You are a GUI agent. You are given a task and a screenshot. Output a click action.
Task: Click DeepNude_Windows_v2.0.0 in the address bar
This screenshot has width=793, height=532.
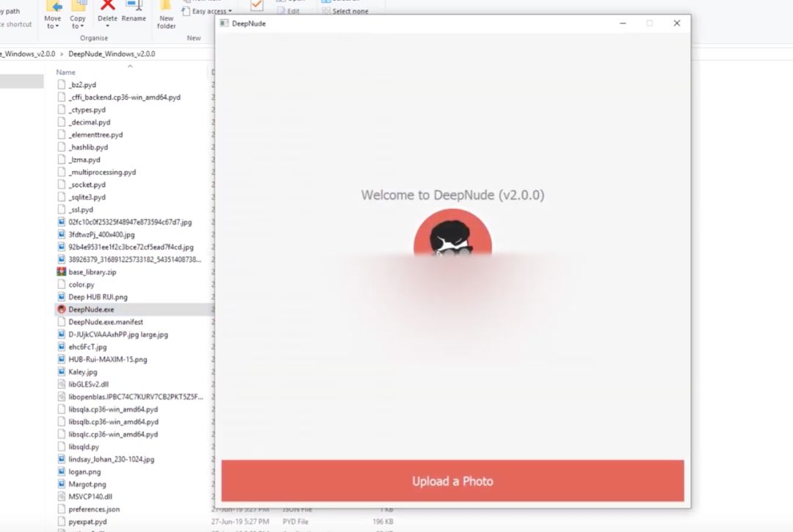[112, 54]
